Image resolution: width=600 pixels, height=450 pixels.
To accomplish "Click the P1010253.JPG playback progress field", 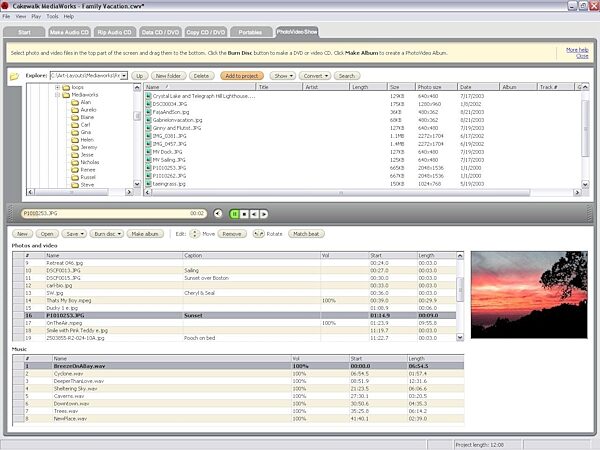I will (114, 214).
